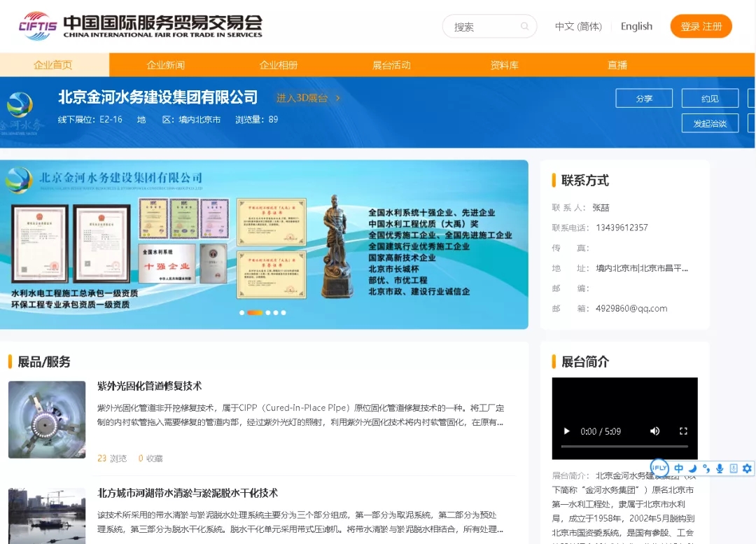Switch to the 企业相册 tab
This screenshot has height=544, width=756.
[279, 65]
